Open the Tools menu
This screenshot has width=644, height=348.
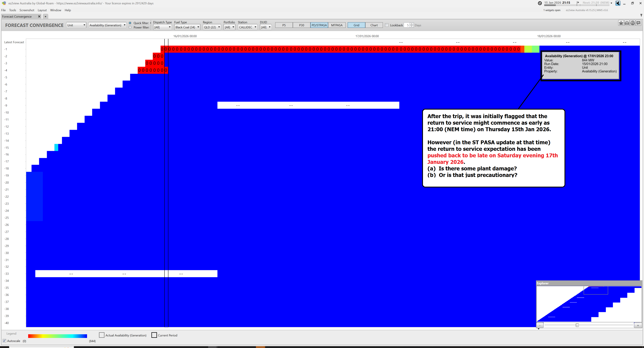pyautogui.click(x=13, y=10)
